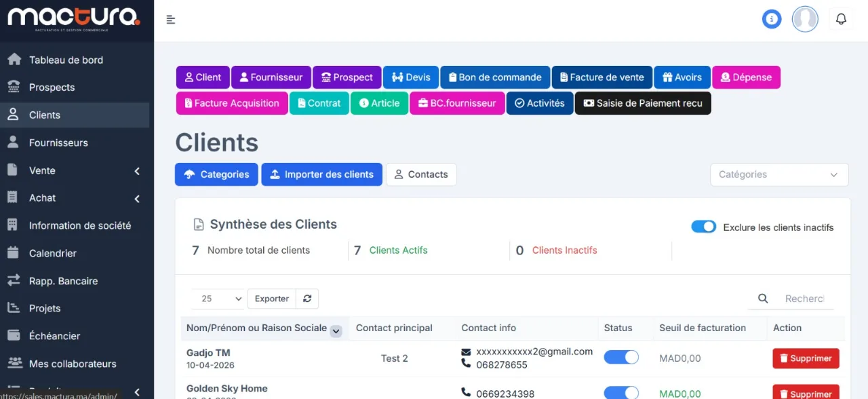
Task: Click Fournisseur quick-create button
Action: pyautogui.click(x=271, y=77)
